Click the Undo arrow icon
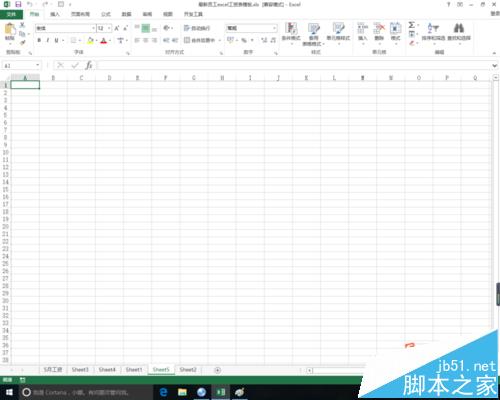 pos(30,4)
